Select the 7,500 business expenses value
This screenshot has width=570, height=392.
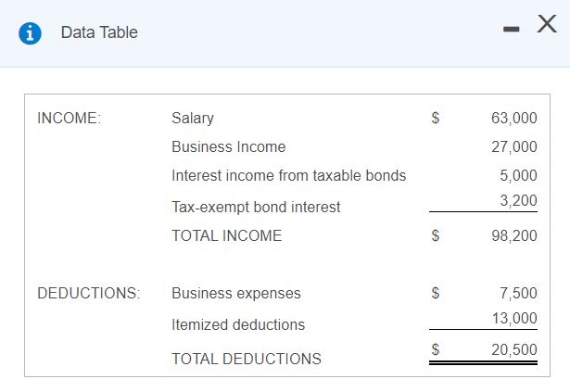(x=518, y=294)
